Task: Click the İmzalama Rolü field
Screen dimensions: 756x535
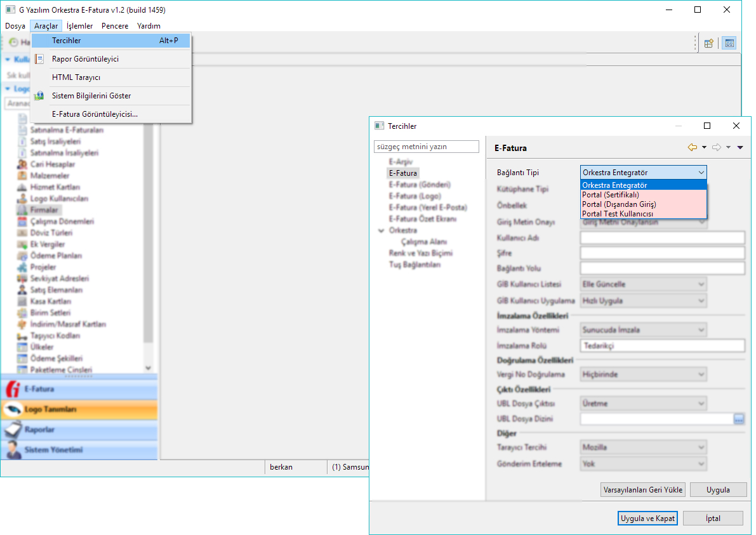Action: point(663,346)
